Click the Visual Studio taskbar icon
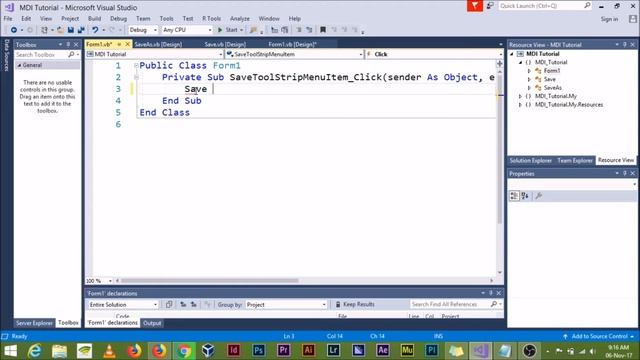 (x=480, y=351)
